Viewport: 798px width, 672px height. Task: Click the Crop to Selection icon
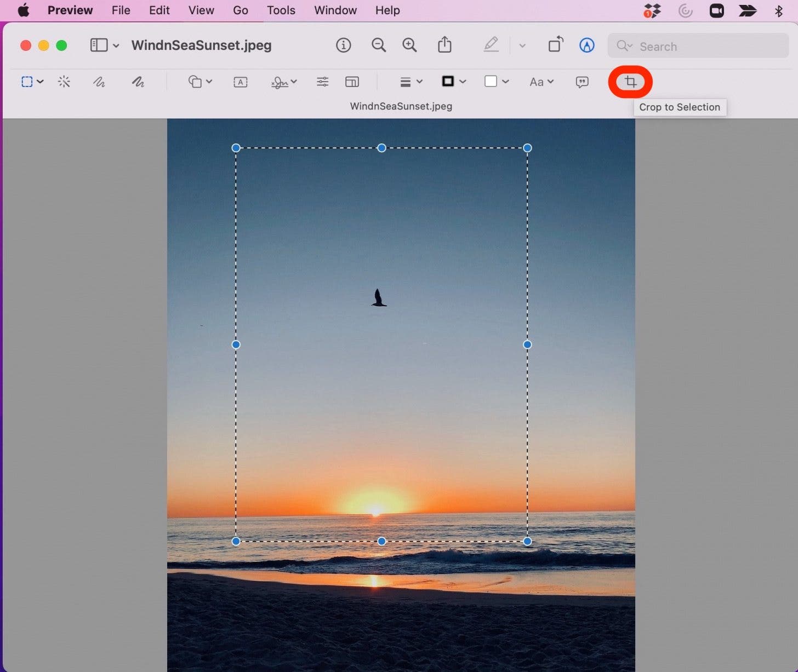(x=630, y=82)
